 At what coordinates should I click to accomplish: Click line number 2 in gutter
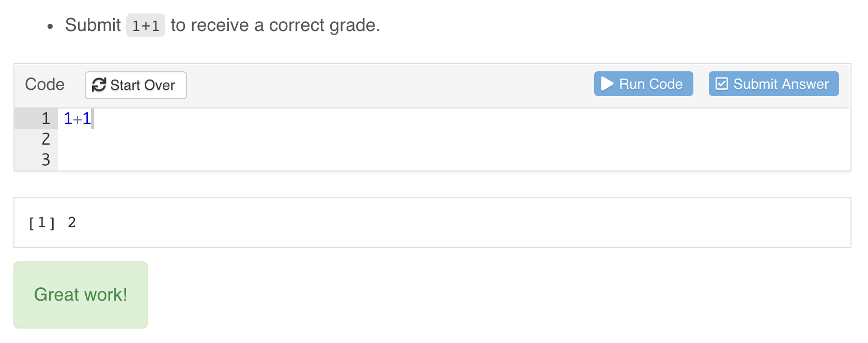[45, 139]
